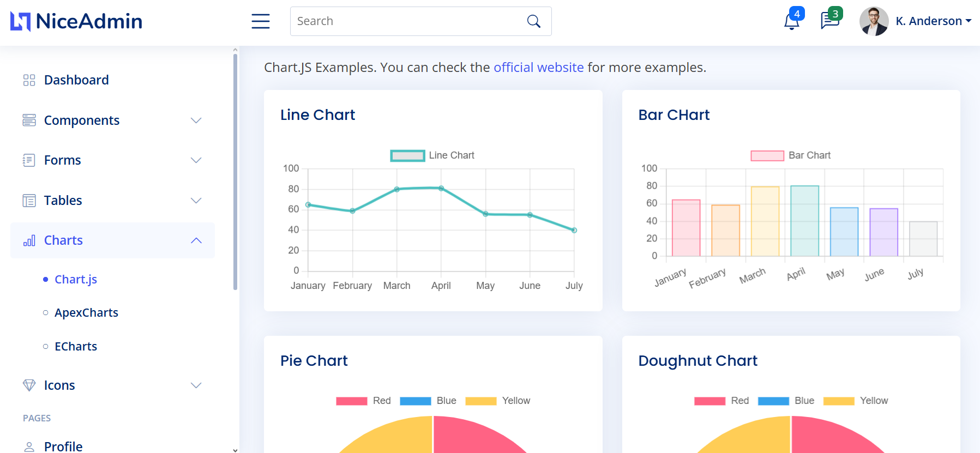Open the messages chat icon

tap(829, 21)
